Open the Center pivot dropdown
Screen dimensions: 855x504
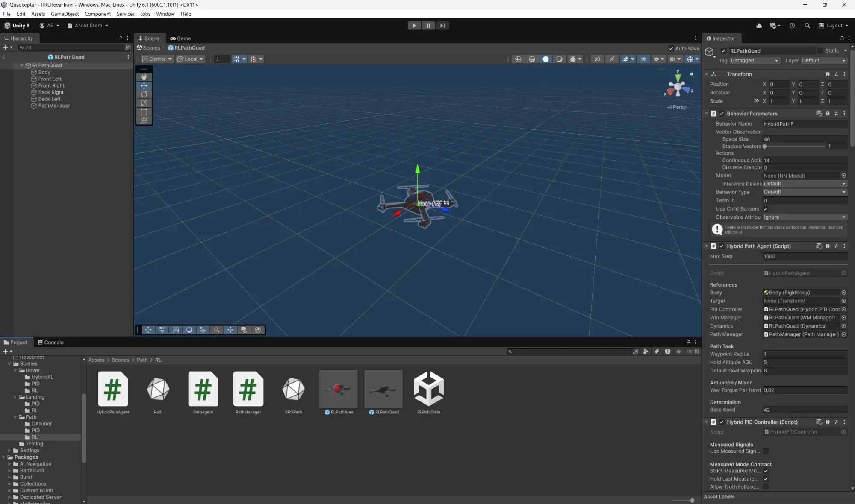pyautogui.click(x=157, y=59)
